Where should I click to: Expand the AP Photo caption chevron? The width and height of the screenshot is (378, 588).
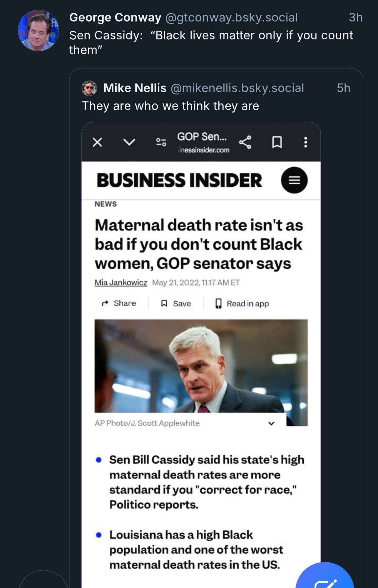coord(271,423)
